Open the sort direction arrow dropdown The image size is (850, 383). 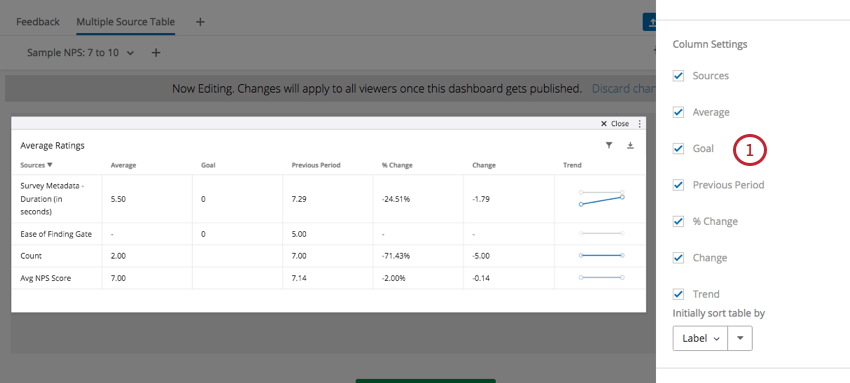click(x=740, y=338)
